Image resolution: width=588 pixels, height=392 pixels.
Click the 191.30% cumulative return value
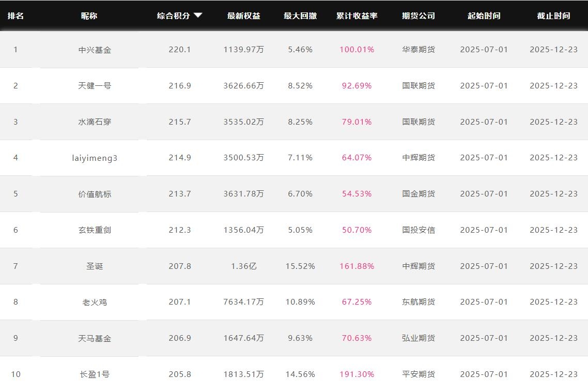pos(357,374)
